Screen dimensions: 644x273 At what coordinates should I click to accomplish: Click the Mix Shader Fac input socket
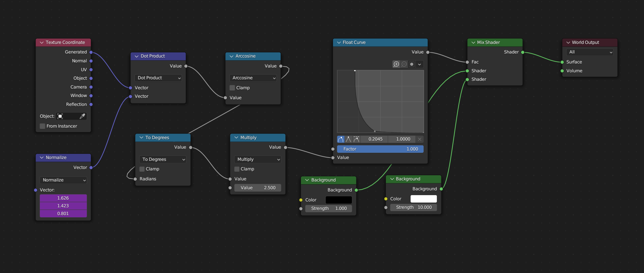tap(467, 62)
